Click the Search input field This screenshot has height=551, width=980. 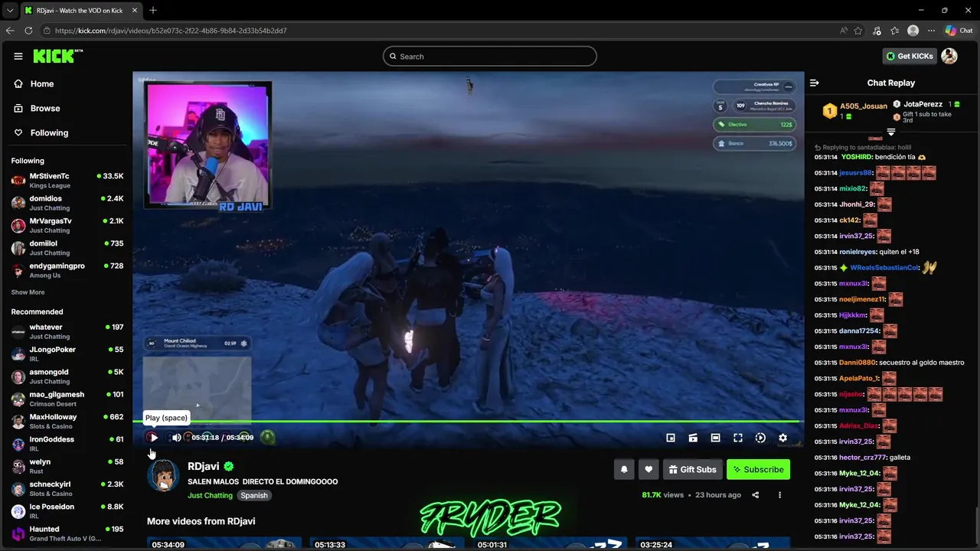pos(490,56)
